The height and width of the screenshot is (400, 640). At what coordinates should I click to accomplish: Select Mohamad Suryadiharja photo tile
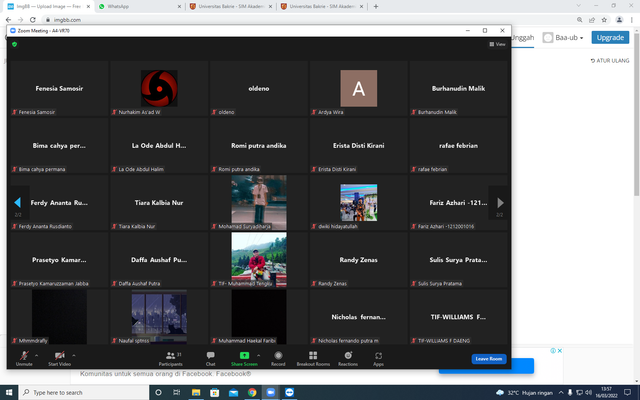[259, 202]
